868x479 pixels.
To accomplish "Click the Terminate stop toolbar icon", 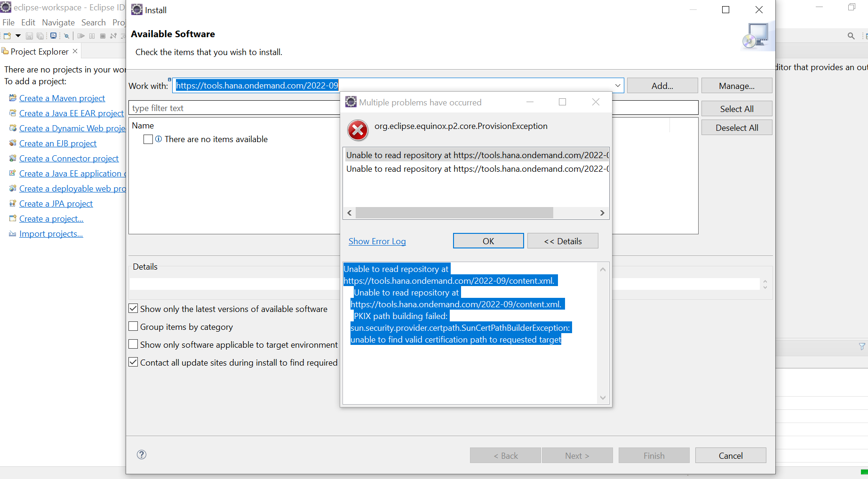I will (x=103, y=36).
